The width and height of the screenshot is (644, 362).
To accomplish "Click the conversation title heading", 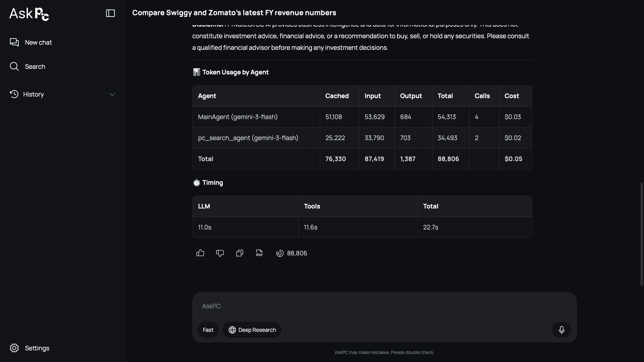I will (x=234, y=13).
